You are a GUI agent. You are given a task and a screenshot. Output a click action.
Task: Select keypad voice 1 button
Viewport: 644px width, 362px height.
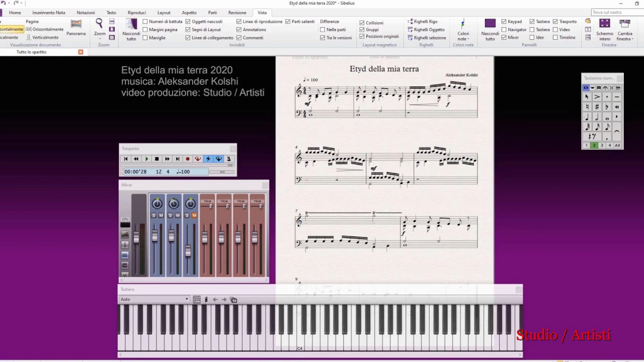click(586, 145)
